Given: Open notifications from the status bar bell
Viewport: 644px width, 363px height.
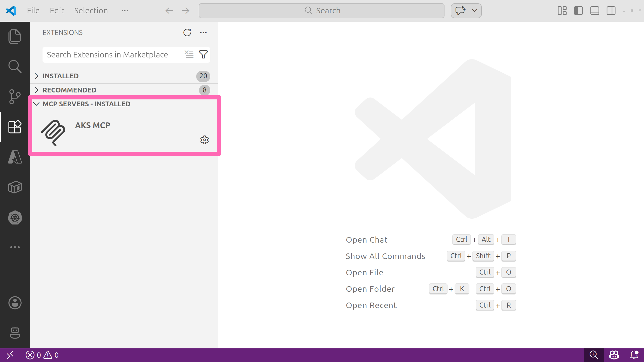Looking at the screenshot, I should (x=634, y=355).
